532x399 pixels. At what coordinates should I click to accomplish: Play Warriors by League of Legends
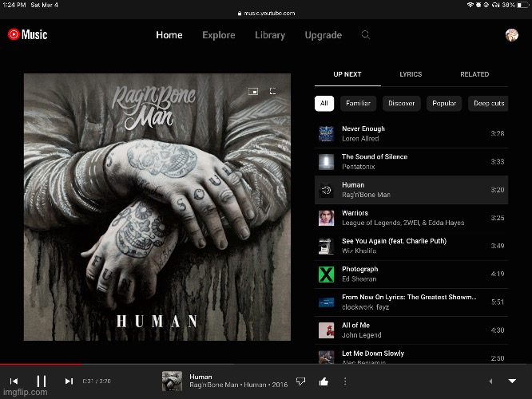pos(411,218)
